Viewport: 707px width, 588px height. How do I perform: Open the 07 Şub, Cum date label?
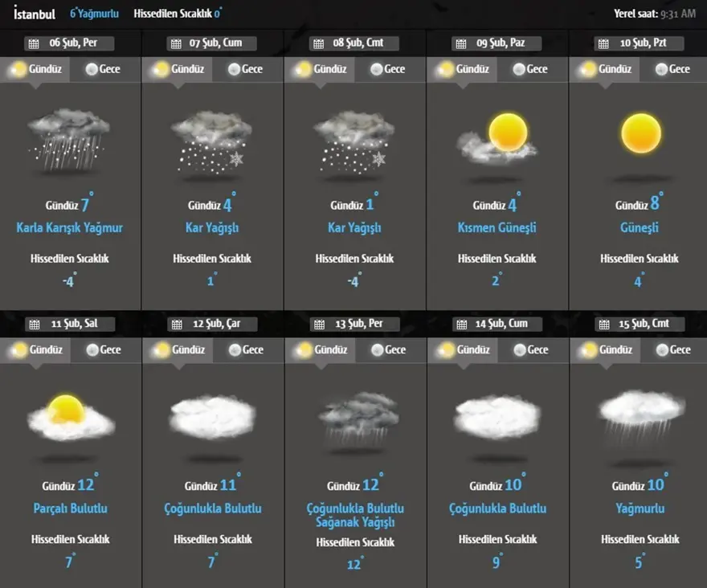(x=212, y=43)
